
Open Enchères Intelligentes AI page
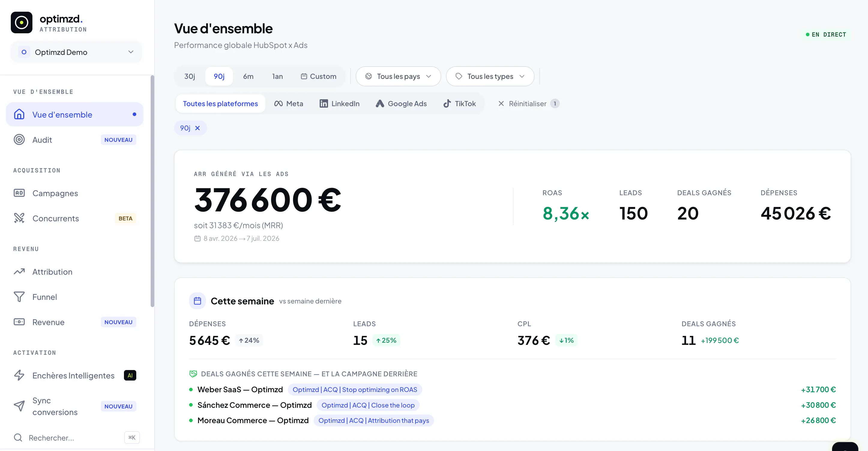[x=75, y=375]
